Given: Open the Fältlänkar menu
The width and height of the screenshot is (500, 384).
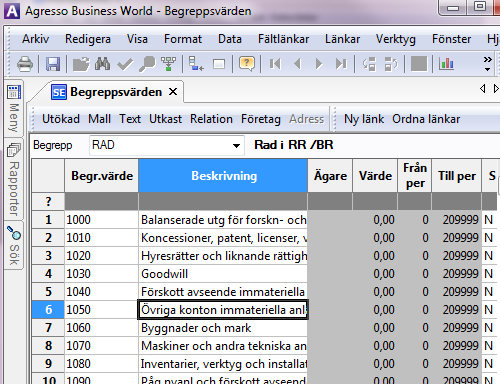Looking at the screenshot, I should click(x=283, y=39).
